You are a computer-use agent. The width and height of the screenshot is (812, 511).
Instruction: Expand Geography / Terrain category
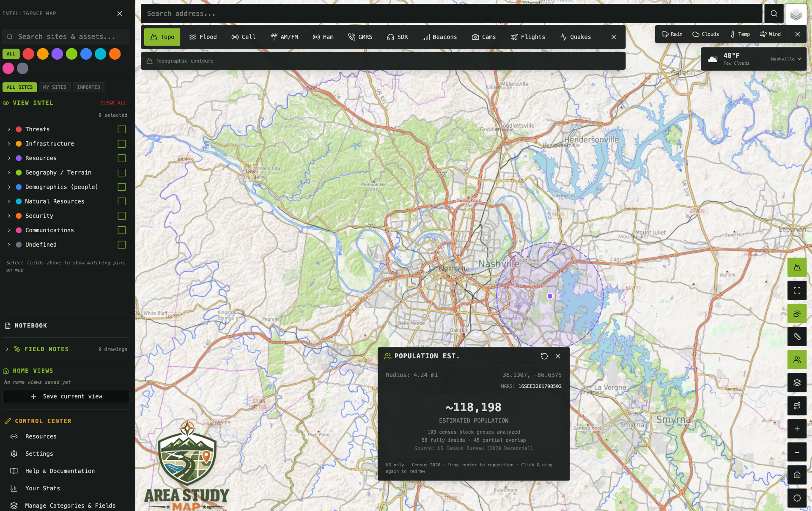pos(9,173)
